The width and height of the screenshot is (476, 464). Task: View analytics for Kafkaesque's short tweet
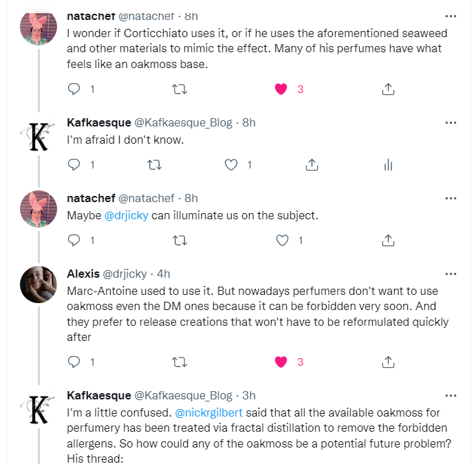coord(387,165)
